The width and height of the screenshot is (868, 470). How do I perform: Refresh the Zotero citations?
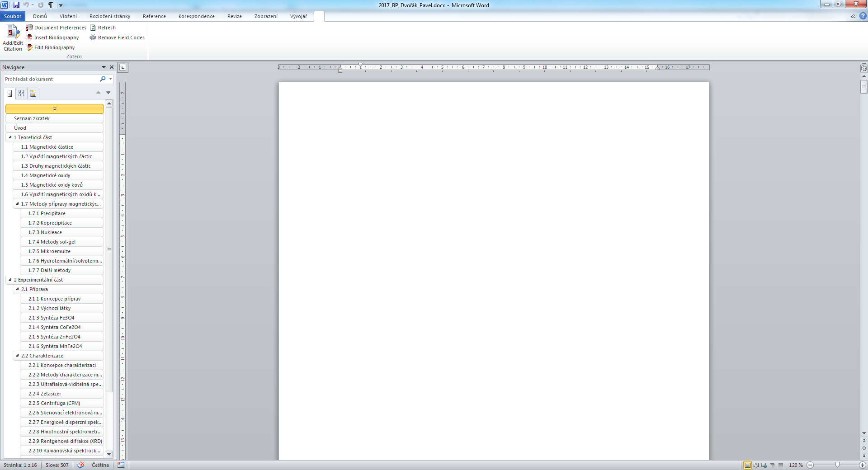(103, 28)
